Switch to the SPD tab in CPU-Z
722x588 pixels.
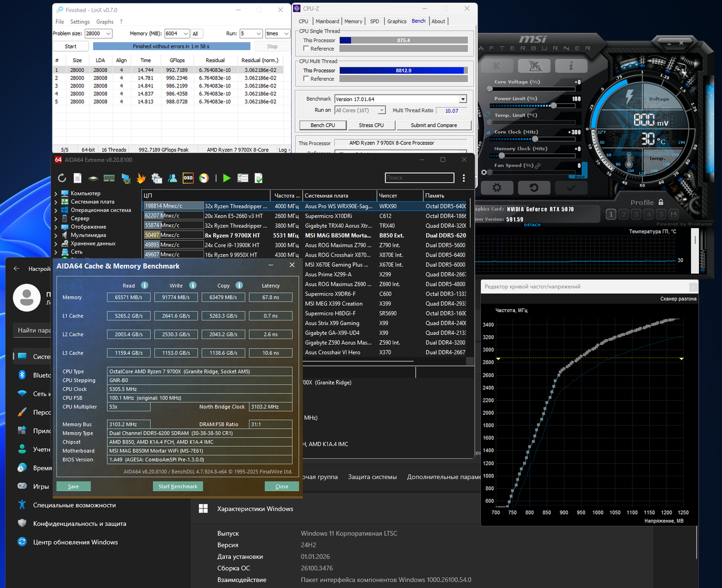pyautogui.click(x=374, y=21)
